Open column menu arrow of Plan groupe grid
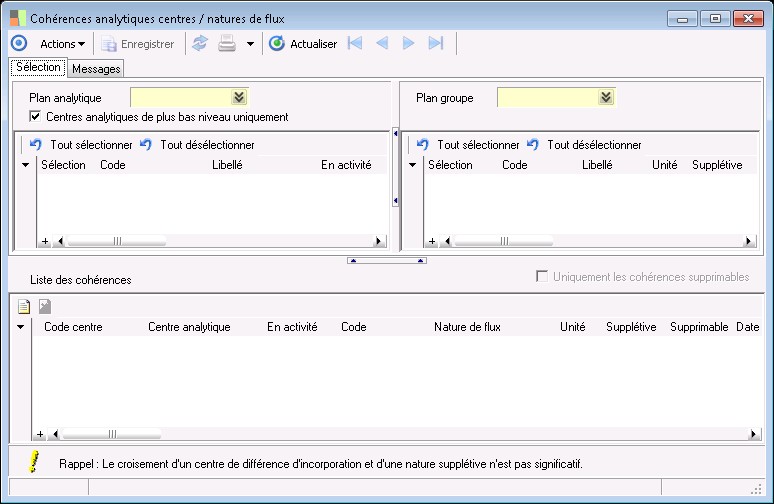This screenshot has height=504, width=774. [x=413, y=165]
